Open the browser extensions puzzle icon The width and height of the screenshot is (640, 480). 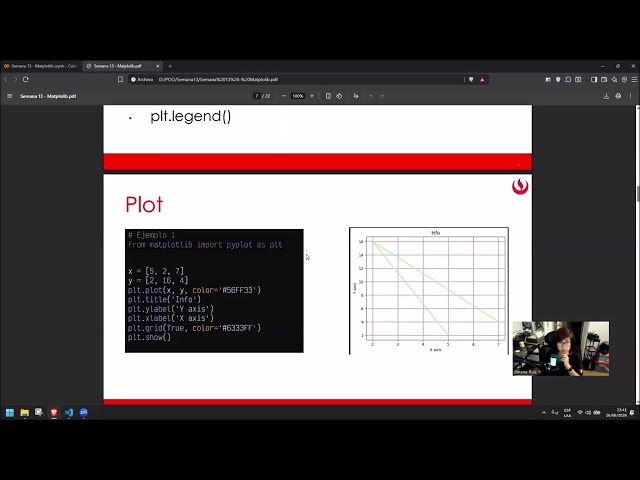568,80
